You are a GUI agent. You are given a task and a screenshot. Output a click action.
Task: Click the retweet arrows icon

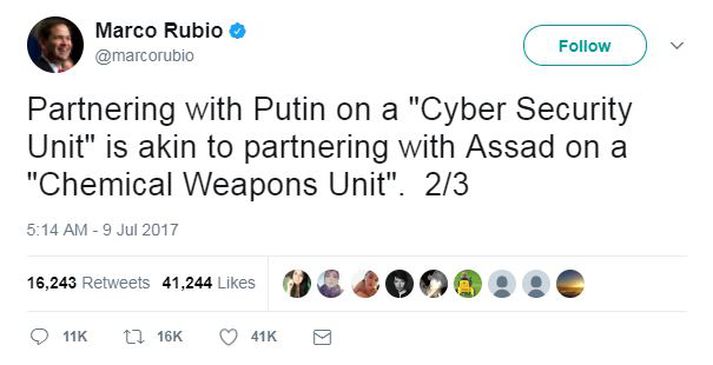coord(134,337)
